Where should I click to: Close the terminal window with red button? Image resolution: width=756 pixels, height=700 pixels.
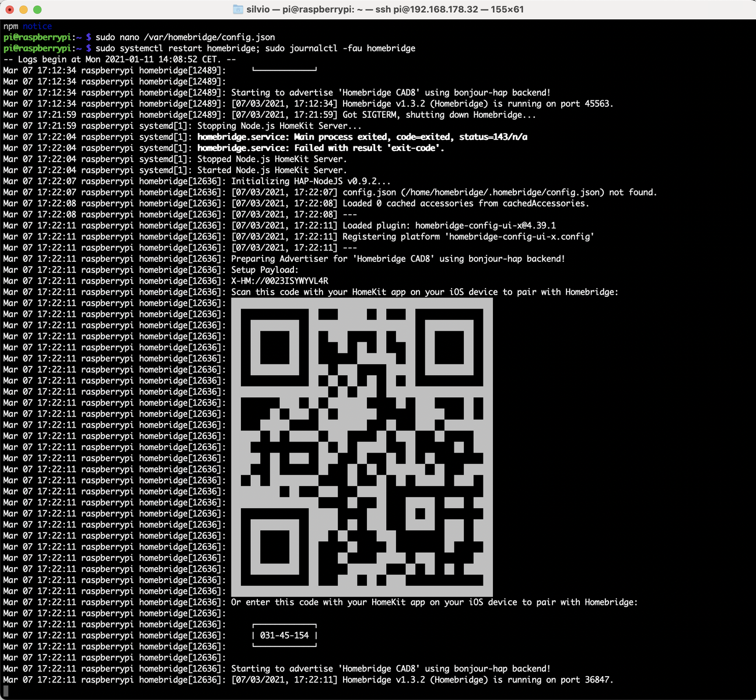[10, 10]
